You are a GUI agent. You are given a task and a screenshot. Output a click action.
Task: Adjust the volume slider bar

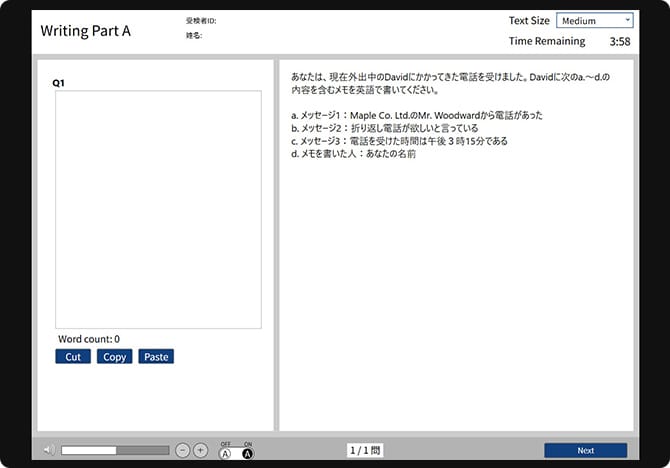click(115, 450)
